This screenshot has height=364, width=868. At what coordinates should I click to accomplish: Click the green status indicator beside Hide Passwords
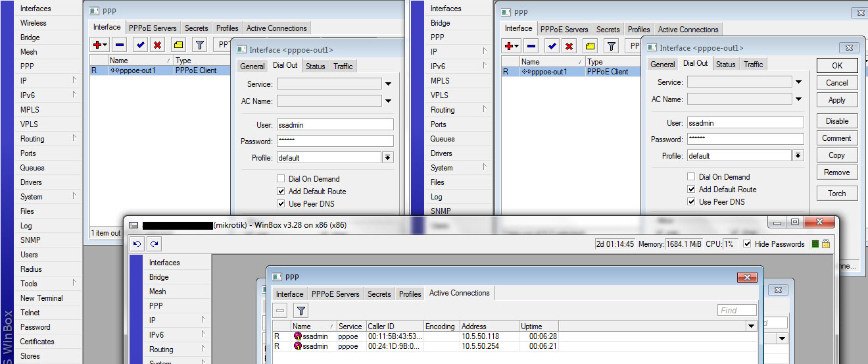815,244
